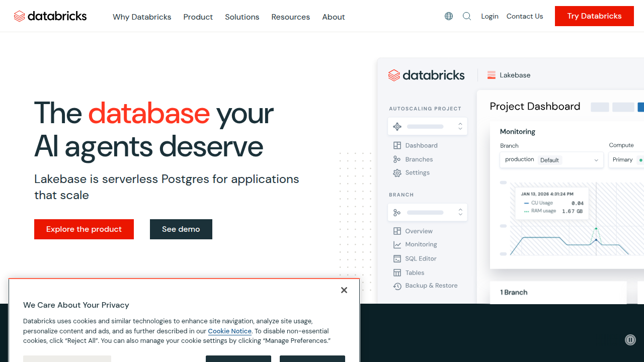Click the Monitoring card heading
This screenshot has width=644, height=362.
518,132
